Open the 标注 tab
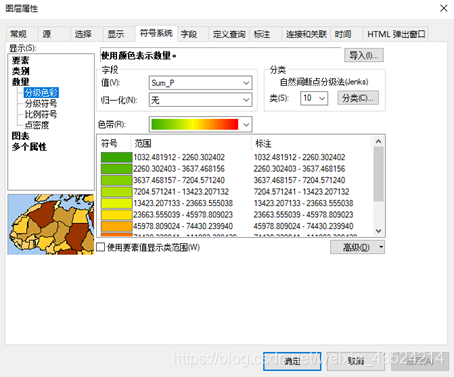Image resolution: width=454 pixels, height=377 pixels. [x=265, y=34]
